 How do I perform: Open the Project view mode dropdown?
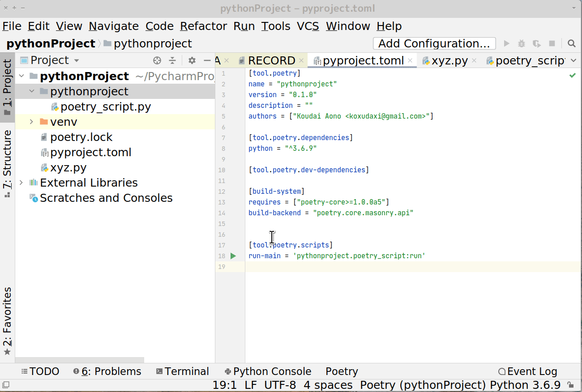pyautogui.click(x=76, y=60)
